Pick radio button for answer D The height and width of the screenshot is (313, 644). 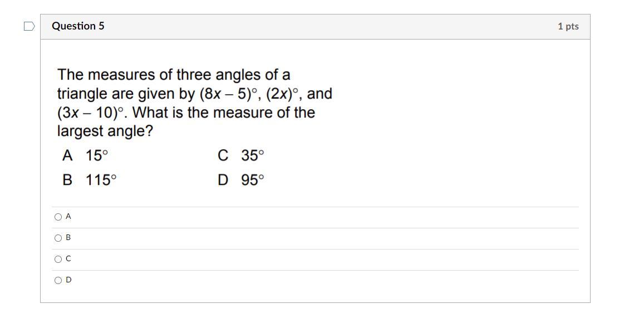click(58, 281)
